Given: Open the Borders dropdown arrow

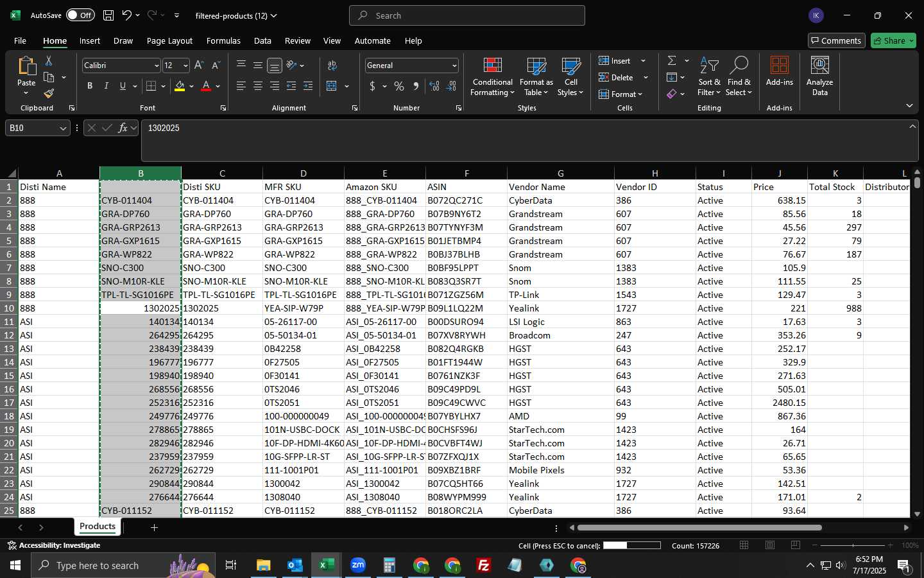Looking at the screenshot, I should click(x=163, y=86).
